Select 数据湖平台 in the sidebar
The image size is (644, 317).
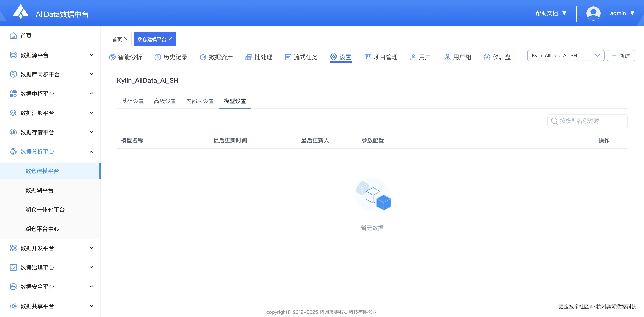[39, 190]
